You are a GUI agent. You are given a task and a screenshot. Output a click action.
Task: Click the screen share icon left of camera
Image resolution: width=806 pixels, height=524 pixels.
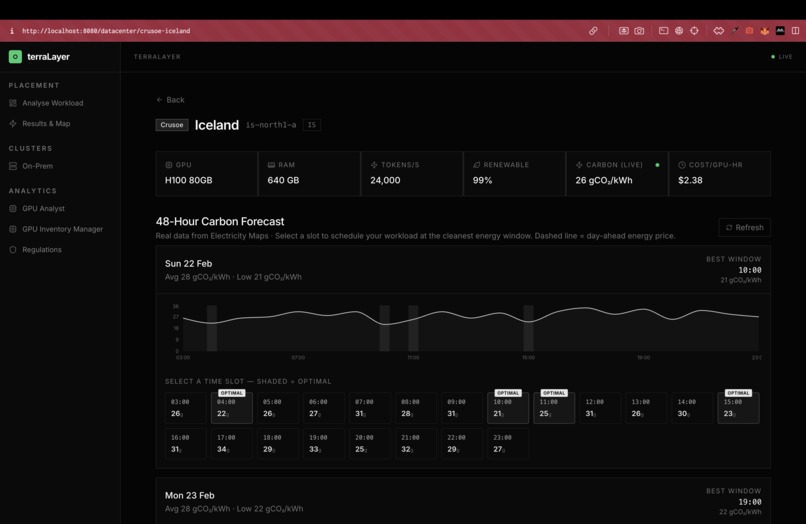coord(623,31)
